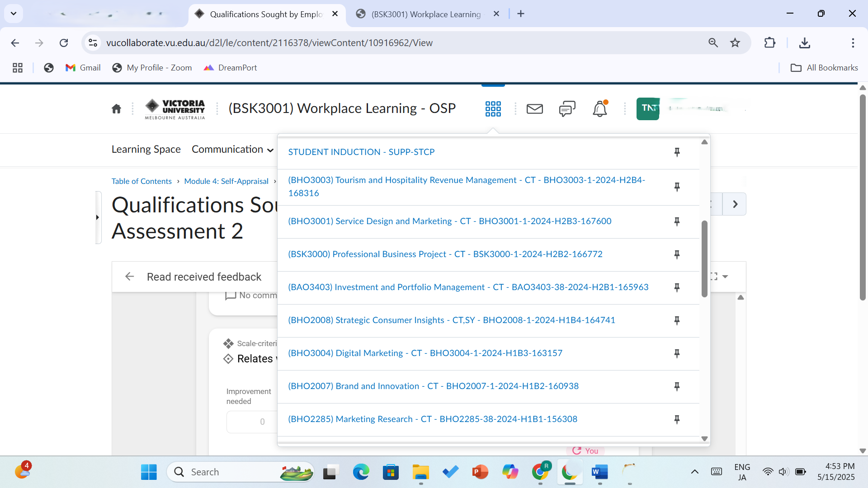Viewport: 868px width, 488px height.
Task: Expand the side panel handle
Action: (98, 217)
